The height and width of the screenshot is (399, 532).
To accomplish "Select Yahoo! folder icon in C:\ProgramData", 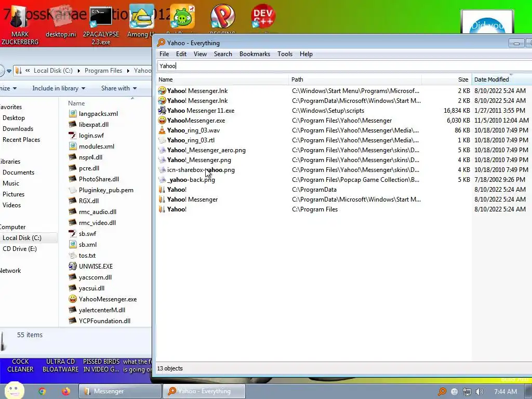I will tap(162, 190).
